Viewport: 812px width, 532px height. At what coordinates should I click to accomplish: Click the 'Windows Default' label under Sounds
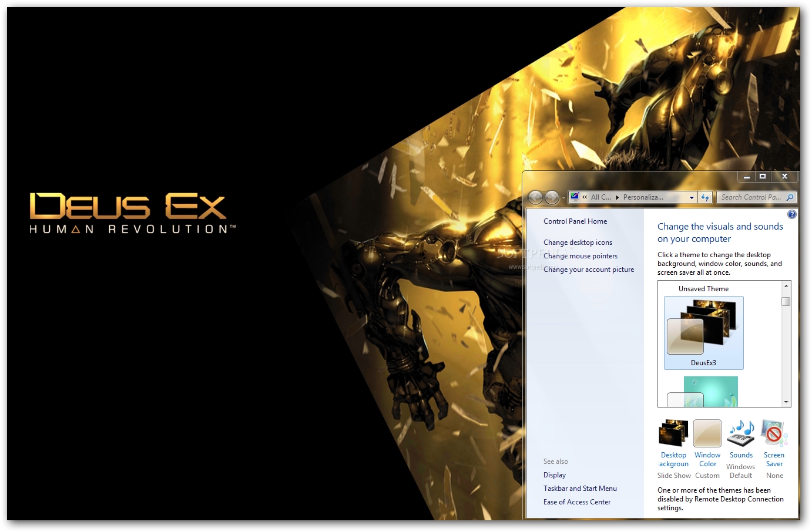coord(741,471)
